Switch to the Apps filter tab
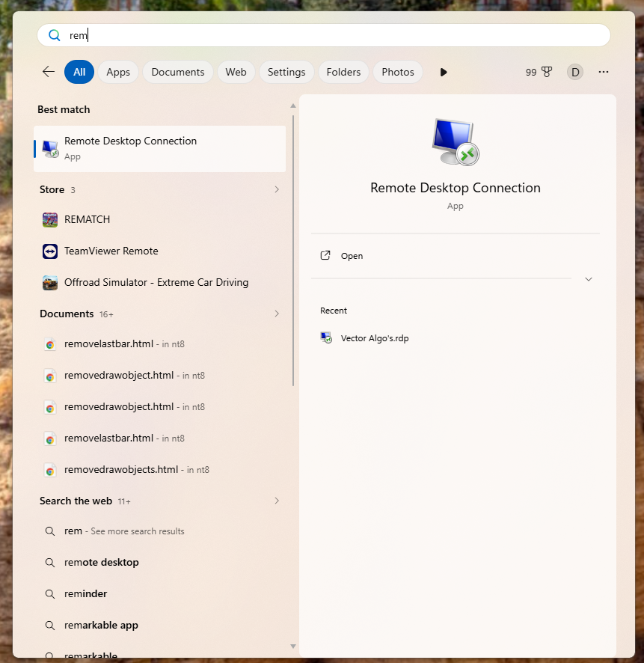The height and width of the screenshot is (663, 644). click(117, 72)
